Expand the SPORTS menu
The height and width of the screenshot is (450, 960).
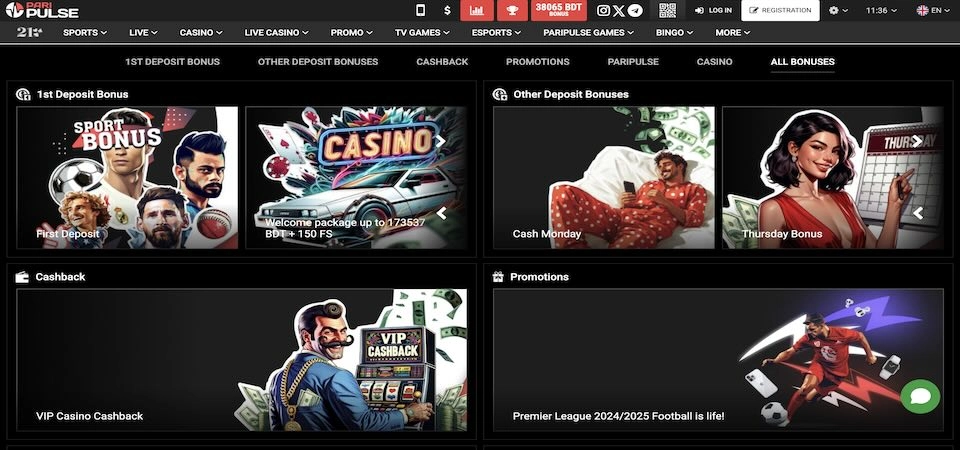click(85, 32)
